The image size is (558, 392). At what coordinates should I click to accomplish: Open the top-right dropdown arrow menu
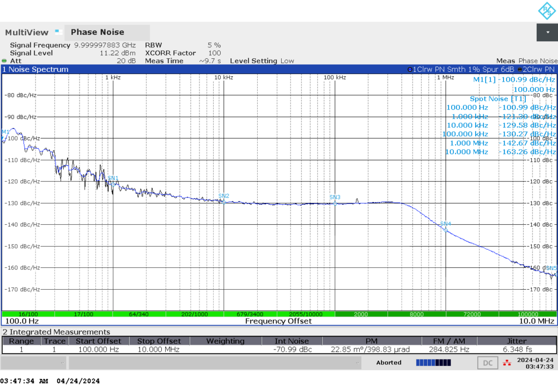pyautogui.click(x=547, y=33)
